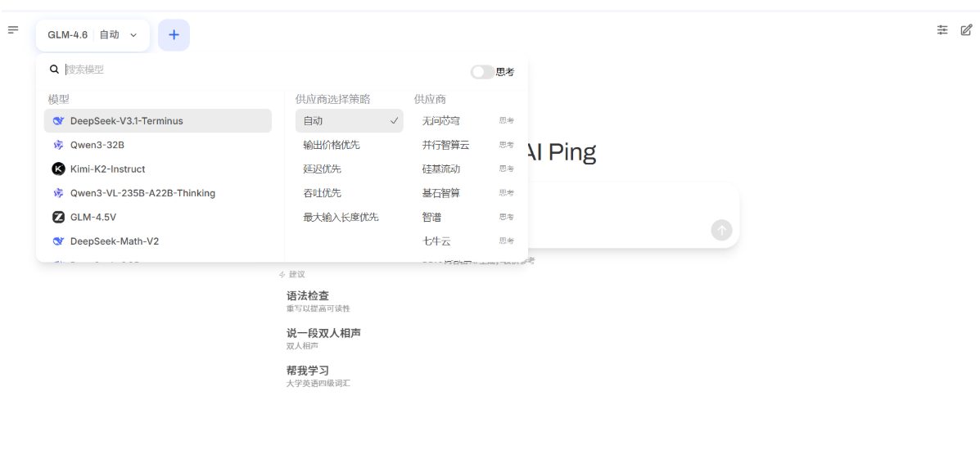This screenshot has height=468, width=980.
Task: Click the 说一段双人相声 suggestion
Action: tap(323, 339)
